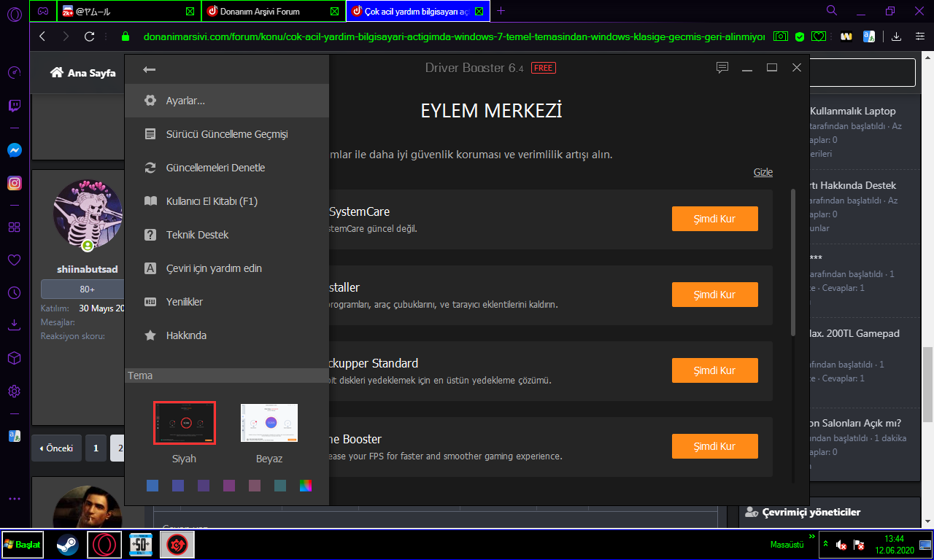The width and height of the screenshot is (934, 560).
Task: Pick the teal theme color swatch
Action: pos(280,486)
